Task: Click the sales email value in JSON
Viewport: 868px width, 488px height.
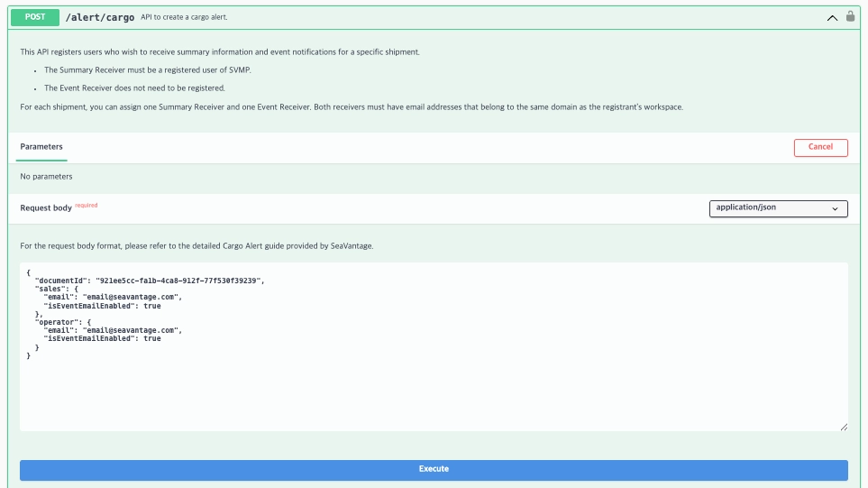Action: point(132,297)
